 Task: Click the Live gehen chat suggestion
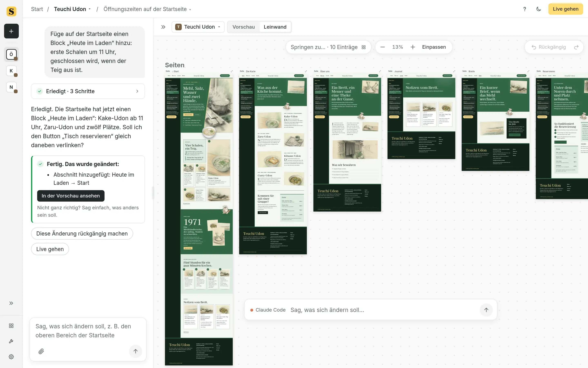coord(50,249)
